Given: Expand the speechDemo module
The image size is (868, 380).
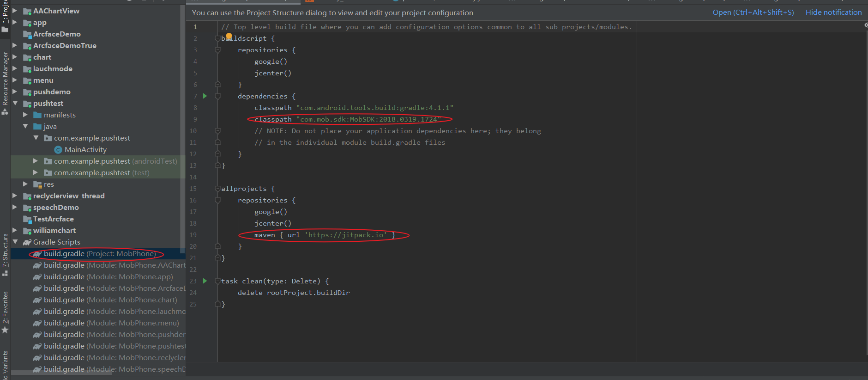Looking at the screenshot, I should [x=15, y=207].
